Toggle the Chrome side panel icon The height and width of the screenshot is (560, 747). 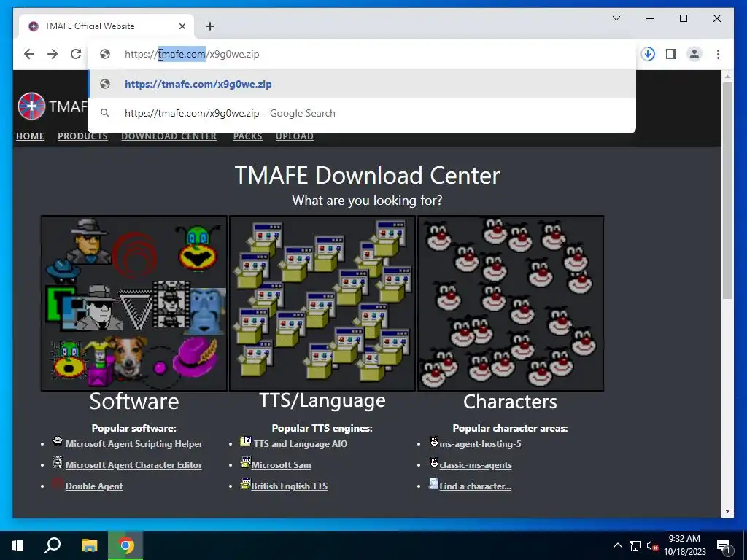point(671,54)
